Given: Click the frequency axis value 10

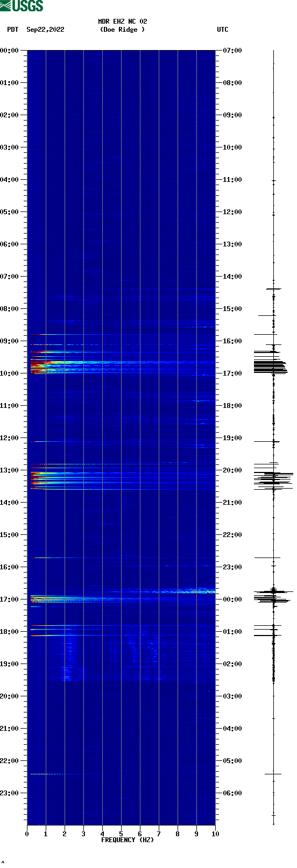Looking at the screenshot, I should coord(215,834).
